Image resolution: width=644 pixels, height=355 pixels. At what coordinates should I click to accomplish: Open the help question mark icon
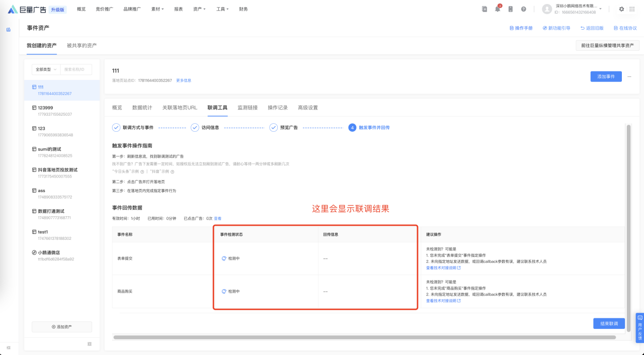(524, 9)
